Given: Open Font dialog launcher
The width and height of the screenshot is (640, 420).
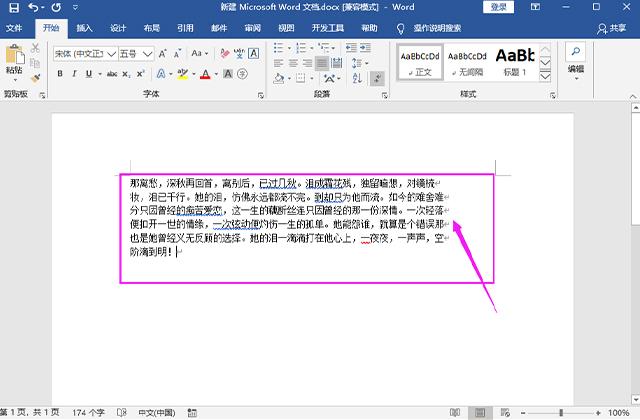Looking at the screenshot, I should (x=261, y=95).
